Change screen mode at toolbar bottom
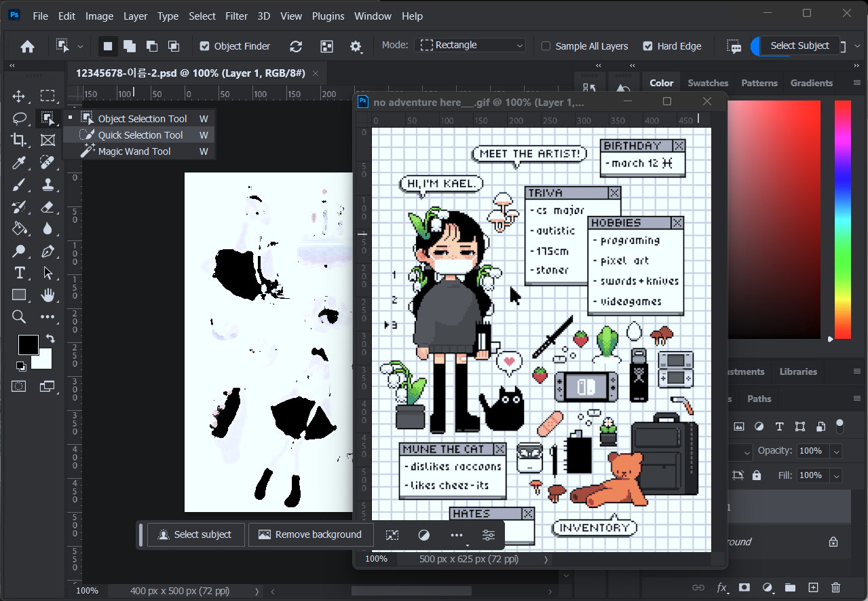Viewport: 868px width, 601px height. (x=48, y=386)
